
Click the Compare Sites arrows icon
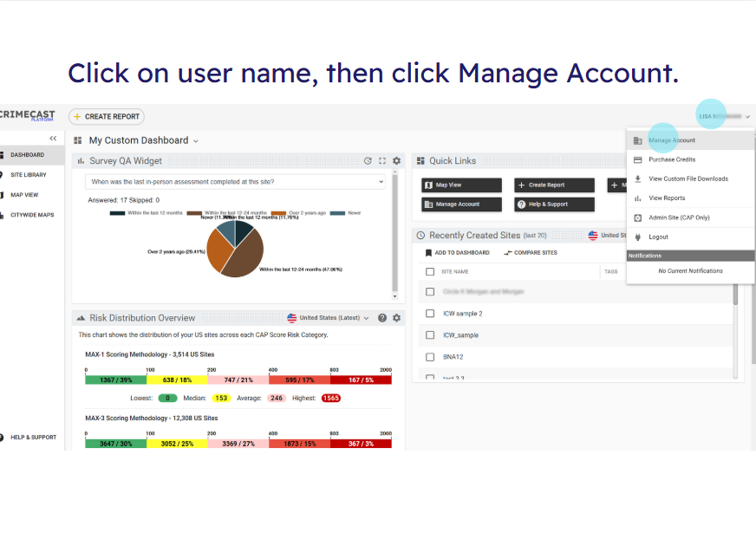coord(507,253)
